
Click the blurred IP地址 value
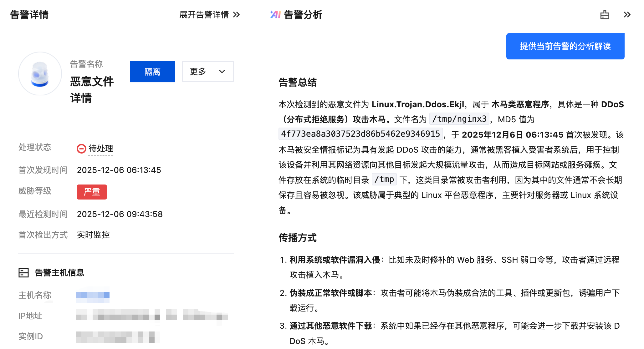151,316
